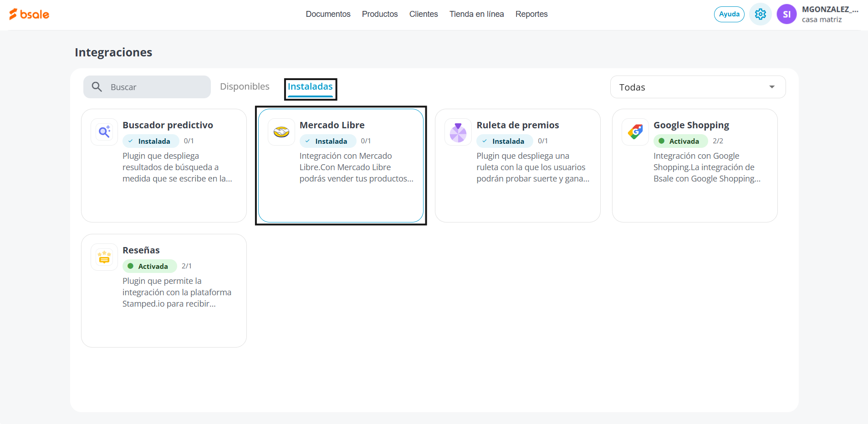Click Instalada badge on Ruleta de premios
This screenshot has height=424, width=868.
coord(505,141)
